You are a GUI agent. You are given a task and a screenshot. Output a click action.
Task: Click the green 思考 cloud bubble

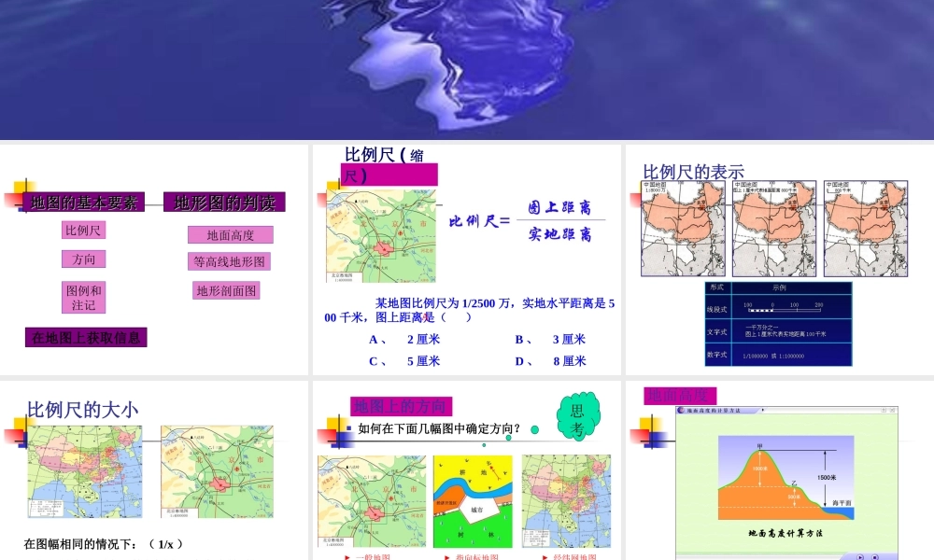tap(578, 416)
